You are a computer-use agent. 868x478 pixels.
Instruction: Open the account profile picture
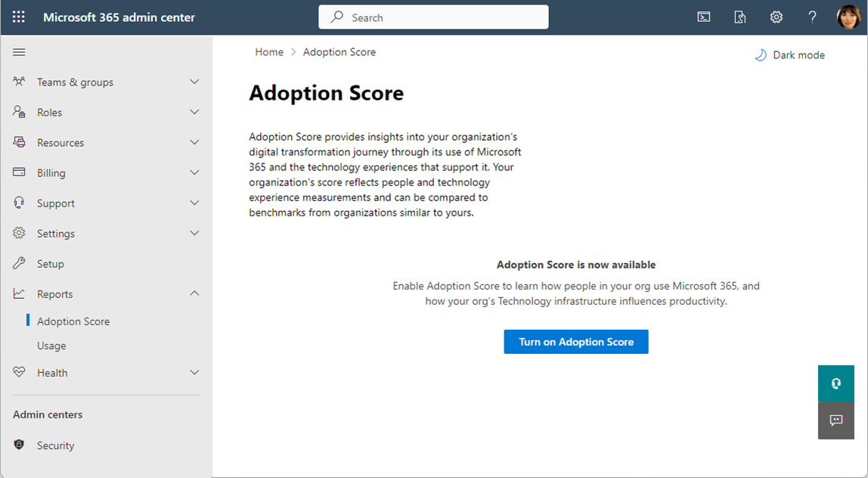click(x=848, y=17)
